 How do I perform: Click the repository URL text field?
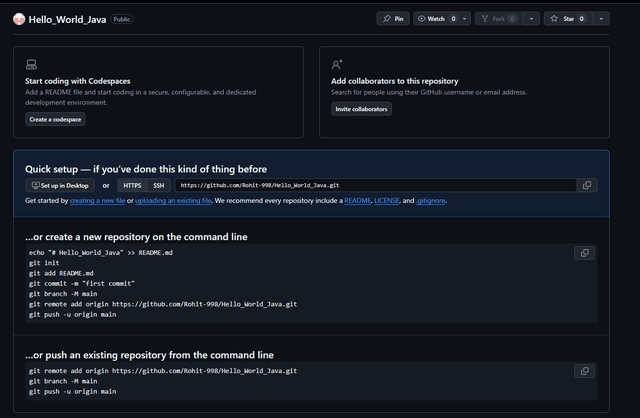[x=374, y=185]
